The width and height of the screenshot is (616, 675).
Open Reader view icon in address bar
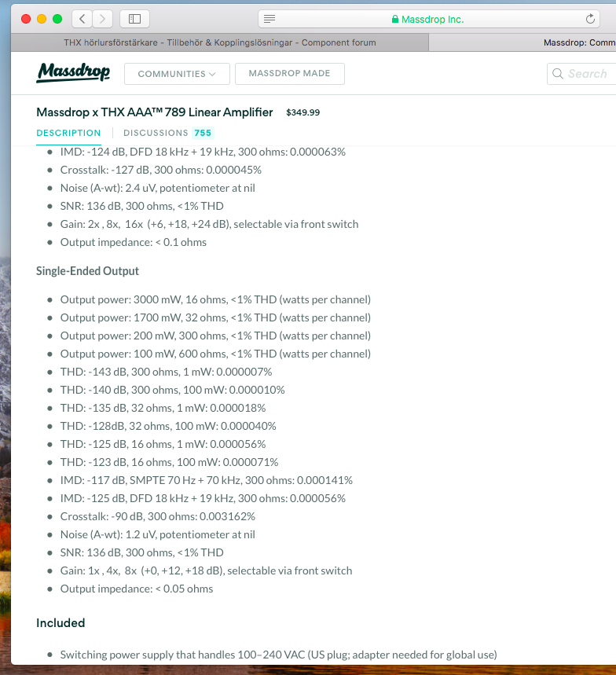269,19
